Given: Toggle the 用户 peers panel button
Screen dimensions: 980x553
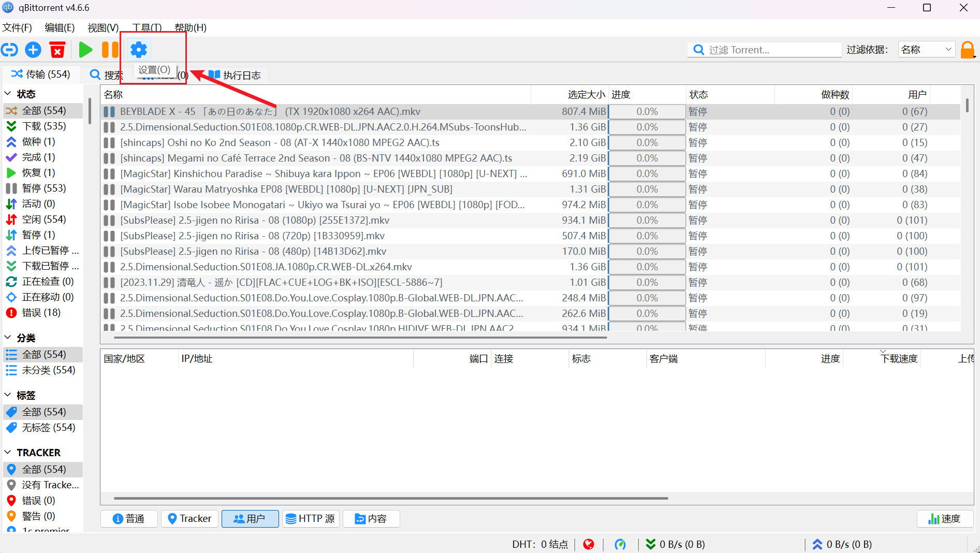Looking at the screenshot, I should click(x=250, y=518).
